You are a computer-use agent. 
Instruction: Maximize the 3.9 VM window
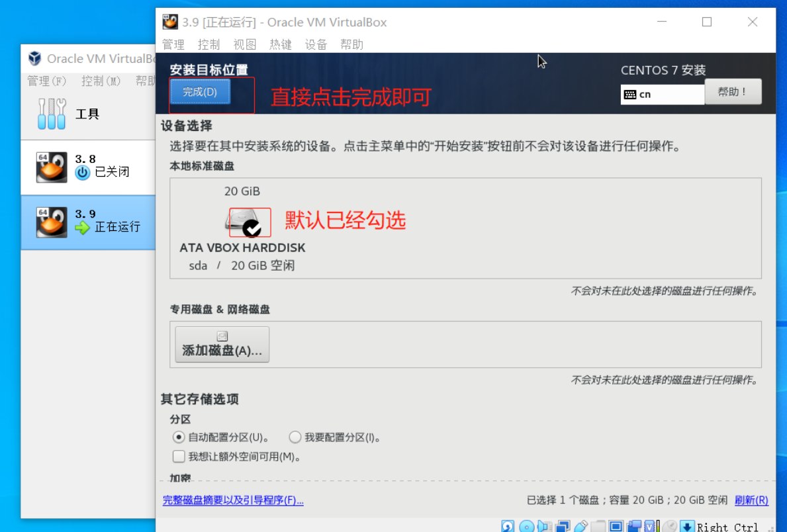click(707, 22)
